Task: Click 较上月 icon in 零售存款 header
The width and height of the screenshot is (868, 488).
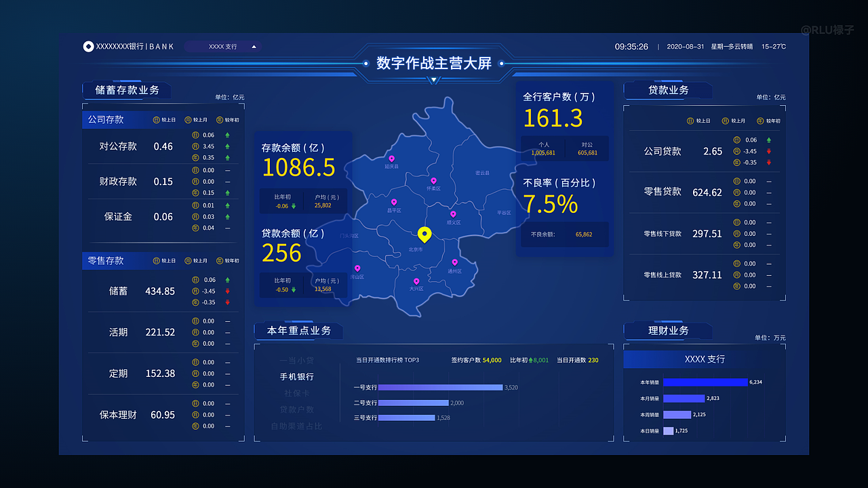Action: [x=188, y=260]
